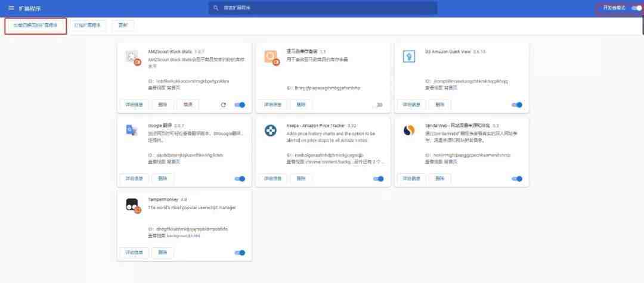Inspect AMZScout background page link
Image resolution: width=644 pixels, height=283 pixels.
[x=175, y=88]
